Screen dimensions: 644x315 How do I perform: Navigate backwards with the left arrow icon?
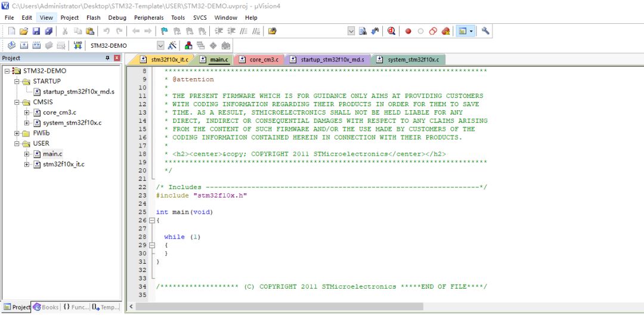pyautogui.click(x=135, y=31)
